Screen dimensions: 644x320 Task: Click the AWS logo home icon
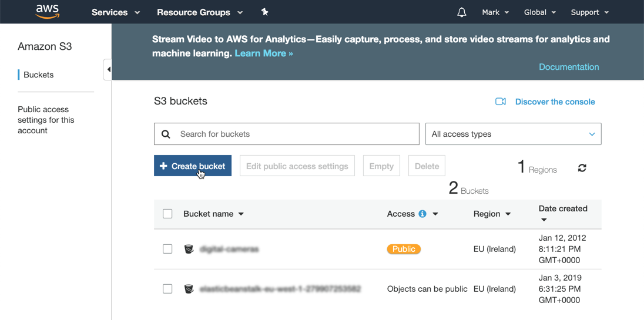(48, 12)
